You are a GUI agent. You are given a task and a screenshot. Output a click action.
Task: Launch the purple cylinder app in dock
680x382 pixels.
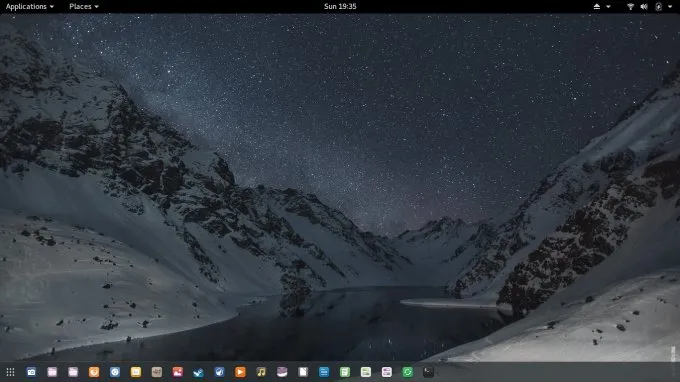(282, 372)
